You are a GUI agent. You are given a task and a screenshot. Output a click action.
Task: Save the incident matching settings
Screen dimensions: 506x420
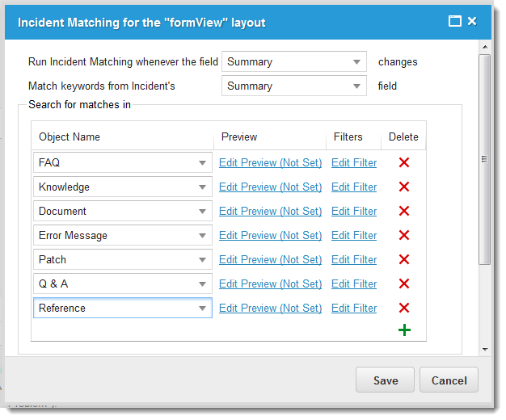click(385, 380)
